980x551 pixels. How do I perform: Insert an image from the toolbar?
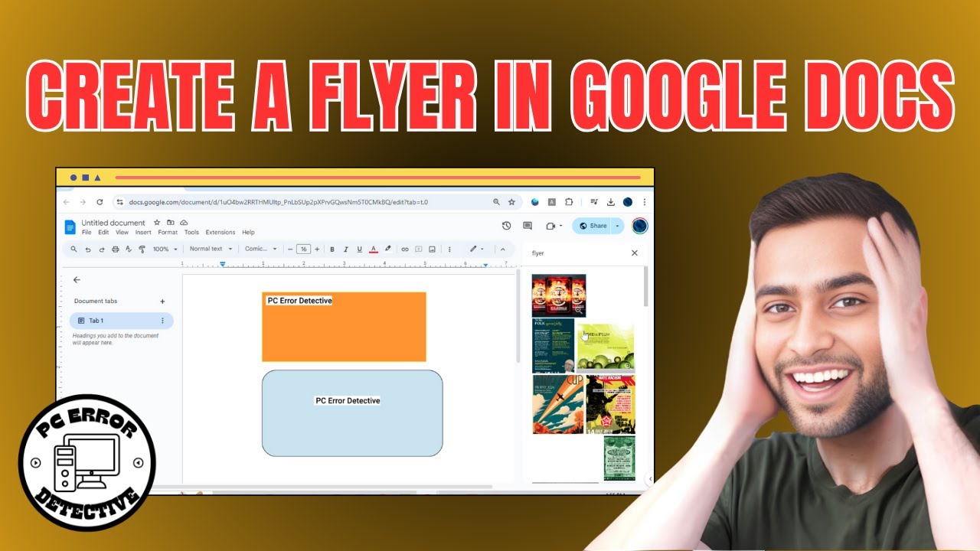click(433, 249)
